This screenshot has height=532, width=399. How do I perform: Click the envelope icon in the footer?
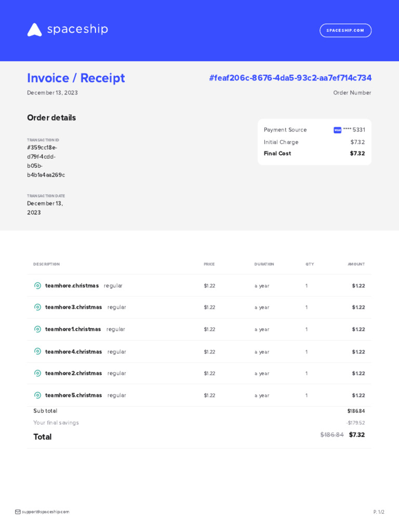point(18,512)
